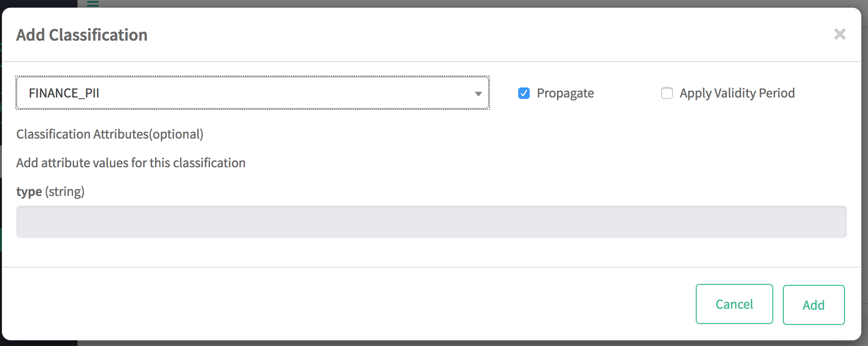Screen dimensions: 868x346
Task: Click the dark sidebar strip above the dialog
Action: click(x=38, y=3)
